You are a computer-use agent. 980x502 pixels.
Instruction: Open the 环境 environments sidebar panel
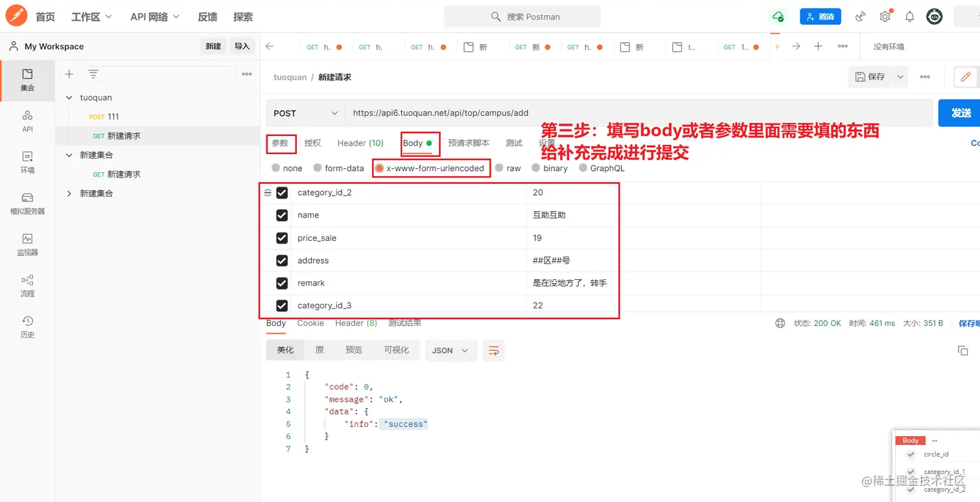tap(27, 163)
